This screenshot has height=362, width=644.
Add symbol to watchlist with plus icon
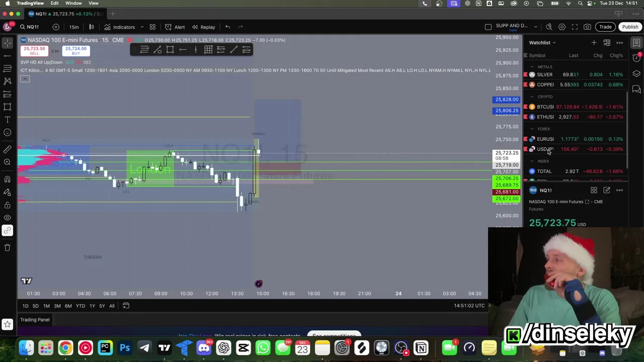(x=594, y=43)
